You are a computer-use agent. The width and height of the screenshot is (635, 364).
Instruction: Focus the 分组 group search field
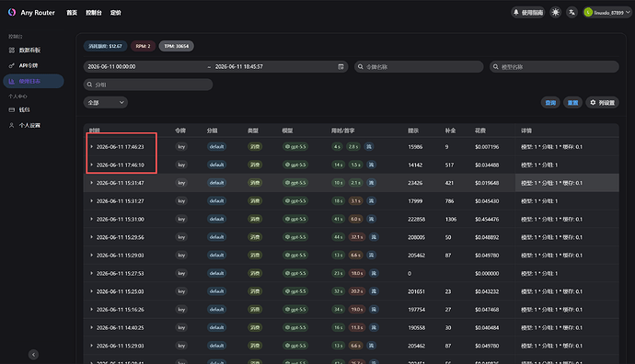(x=148, y=85)
